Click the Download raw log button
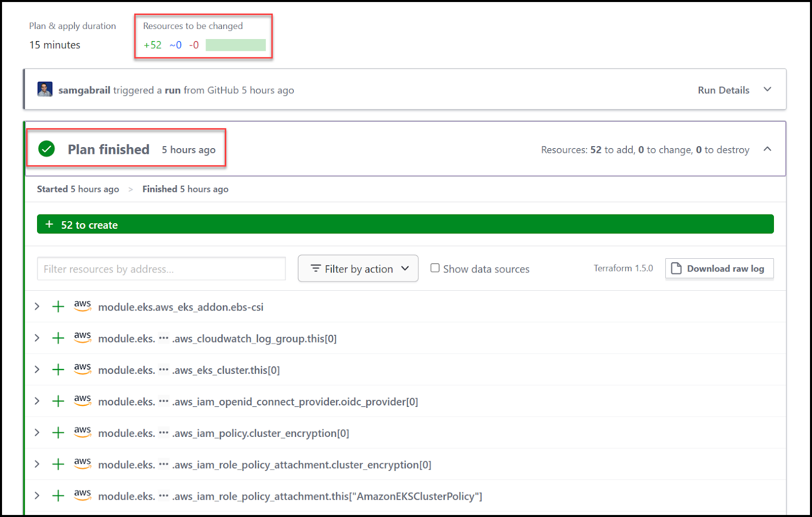The width and height of the screenshot is (812, 517). [x=719, y=268]
